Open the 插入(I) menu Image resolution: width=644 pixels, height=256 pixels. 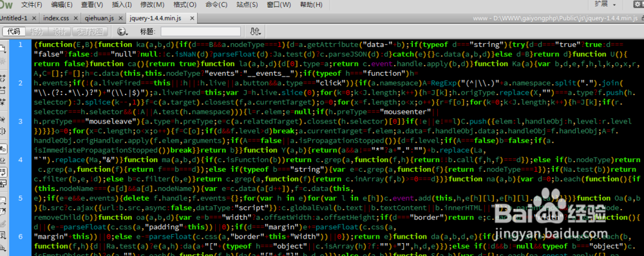pos(122,5)
